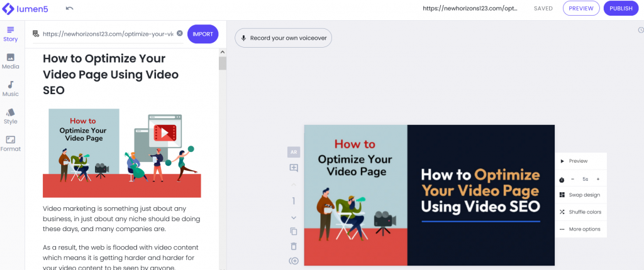The width and height of the screenshot is (644, 270).
Task: Move scene up with chevron arrow
Action: [294, 185]
